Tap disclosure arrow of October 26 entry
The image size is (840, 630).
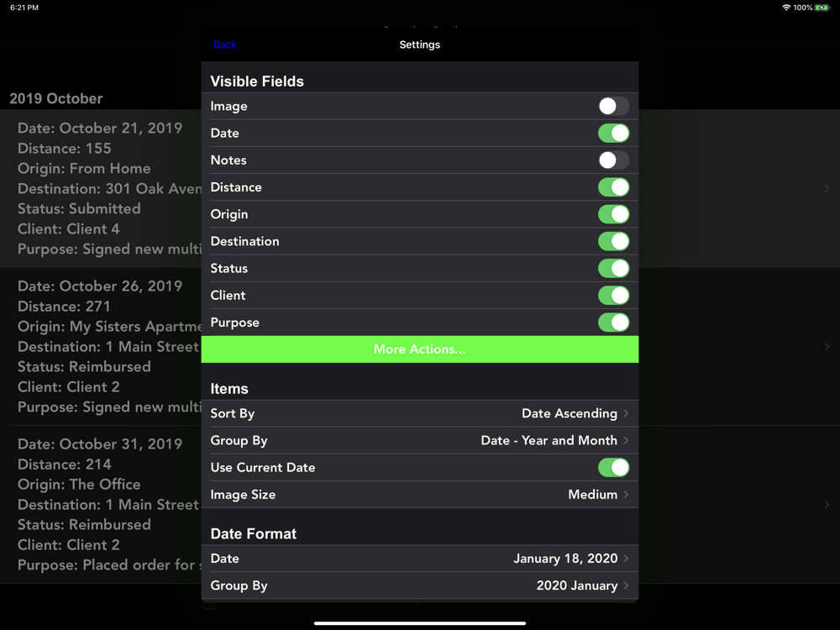tap(827, 347)
